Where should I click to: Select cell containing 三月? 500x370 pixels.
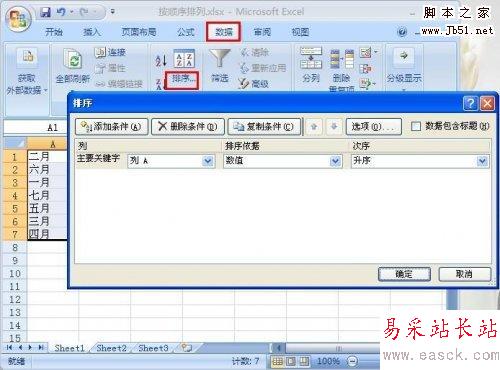point(47,222)
